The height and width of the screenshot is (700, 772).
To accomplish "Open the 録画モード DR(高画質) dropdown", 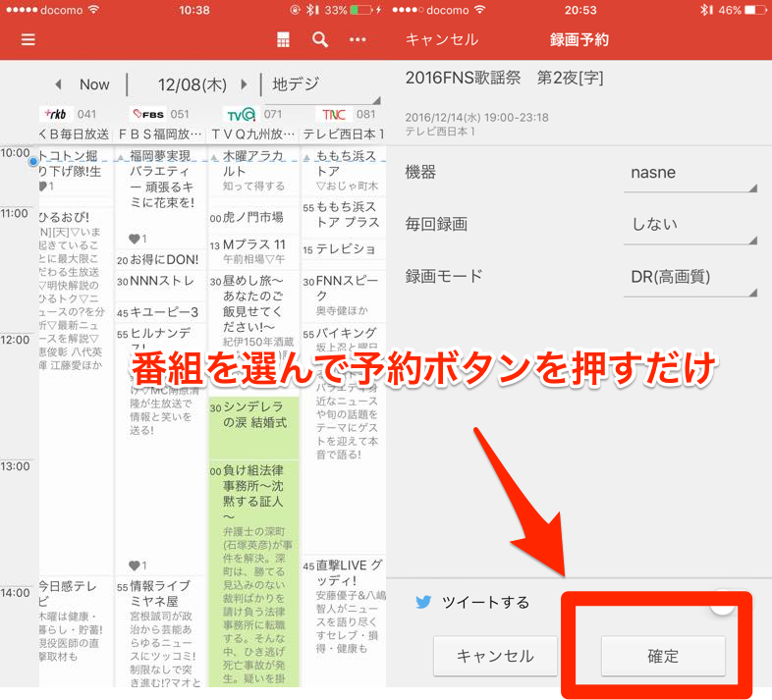I will click(689, 278).
